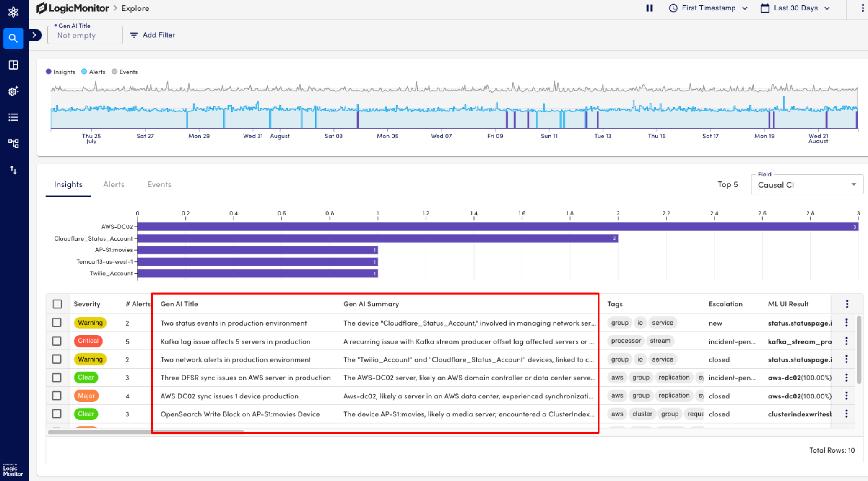
Task: Check the Critical severity row checkbox
Action: tap(57, 341)
